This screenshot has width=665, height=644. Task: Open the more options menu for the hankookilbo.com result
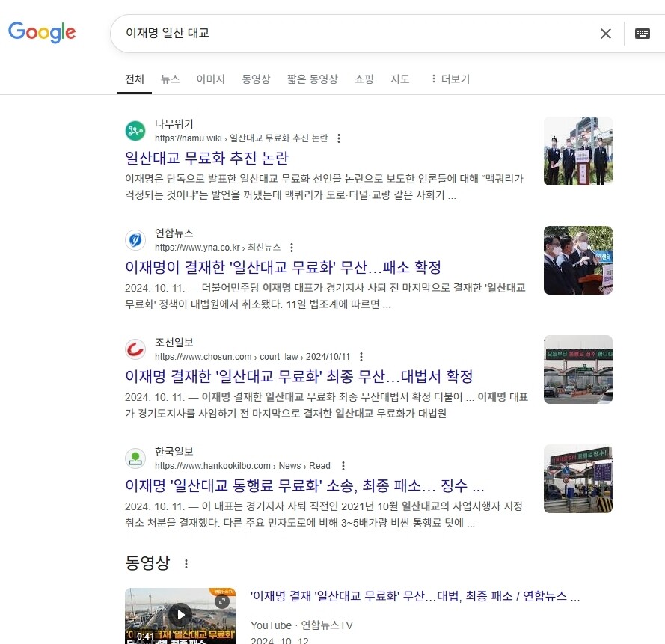click(x=343, y=466)
